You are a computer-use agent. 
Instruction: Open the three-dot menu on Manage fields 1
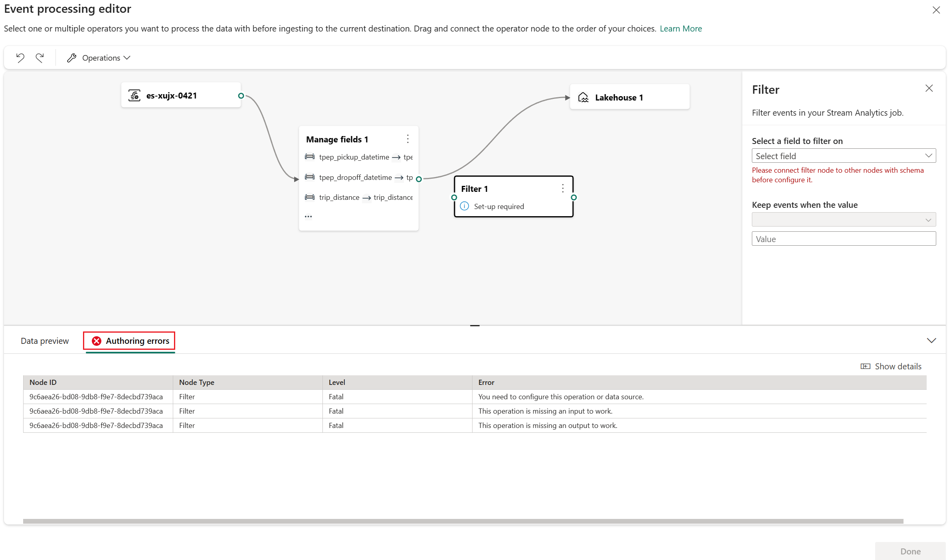coord(407,138)
